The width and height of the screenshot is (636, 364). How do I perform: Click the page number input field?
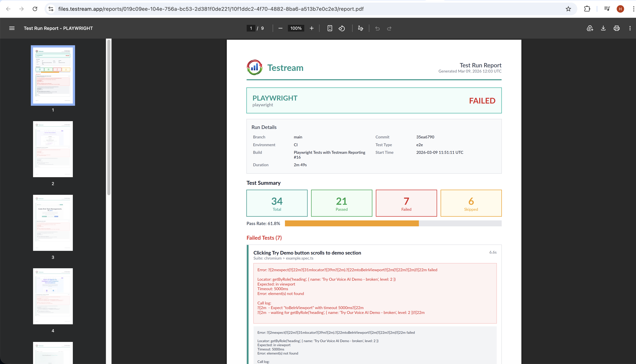(x=251, y=28)
